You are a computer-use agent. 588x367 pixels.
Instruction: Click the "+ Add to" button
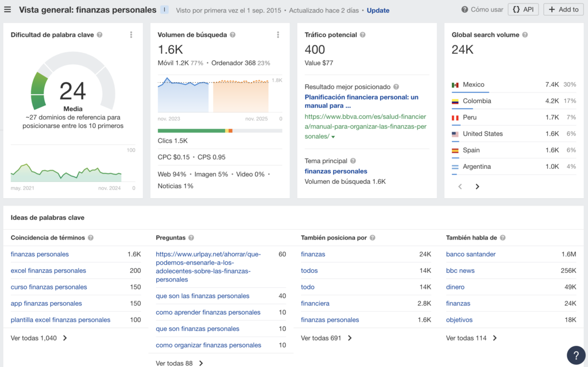pos(563,9)
